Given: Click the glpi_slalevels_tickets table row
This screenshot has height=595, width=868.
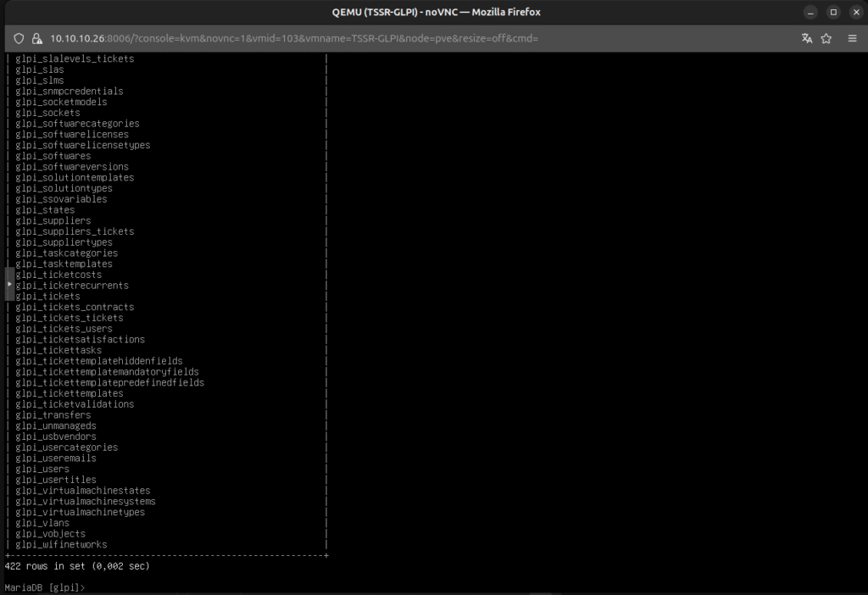Looking at the screenshot, I should pos(75,59).
